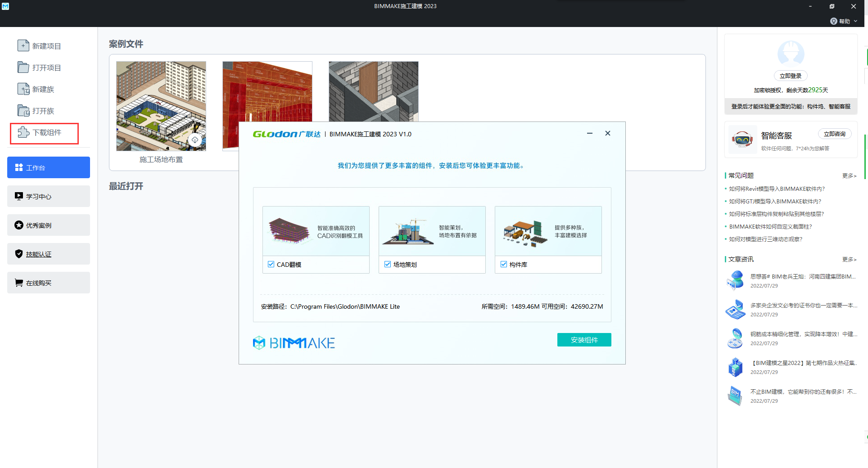
Task: Open FAQ BIMMAKE软件如何自定义截面柱
Action: [771, 227]
